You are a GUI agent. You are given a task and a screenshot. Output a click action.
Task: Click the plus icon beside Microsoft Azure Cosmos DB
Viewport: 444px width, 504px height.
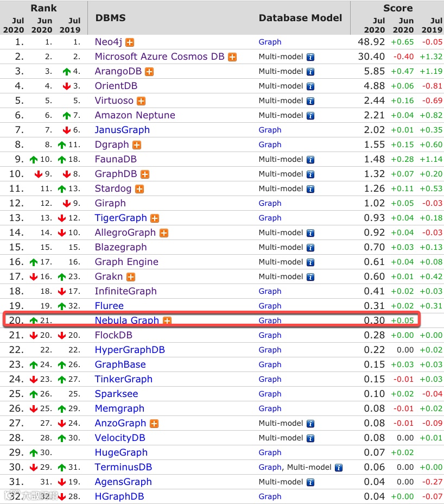click(232, 57)
